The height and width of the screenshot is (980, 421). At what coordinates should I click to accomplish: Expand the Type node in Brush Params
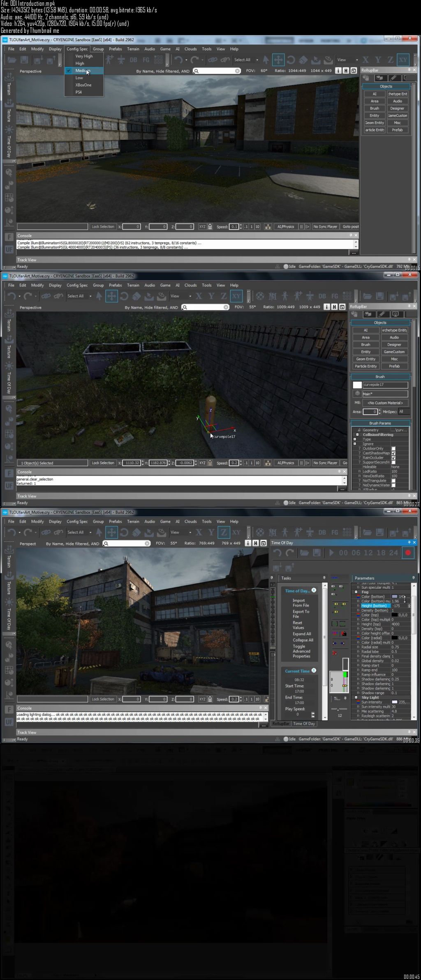pyautogui.click(x=355, y=439)
